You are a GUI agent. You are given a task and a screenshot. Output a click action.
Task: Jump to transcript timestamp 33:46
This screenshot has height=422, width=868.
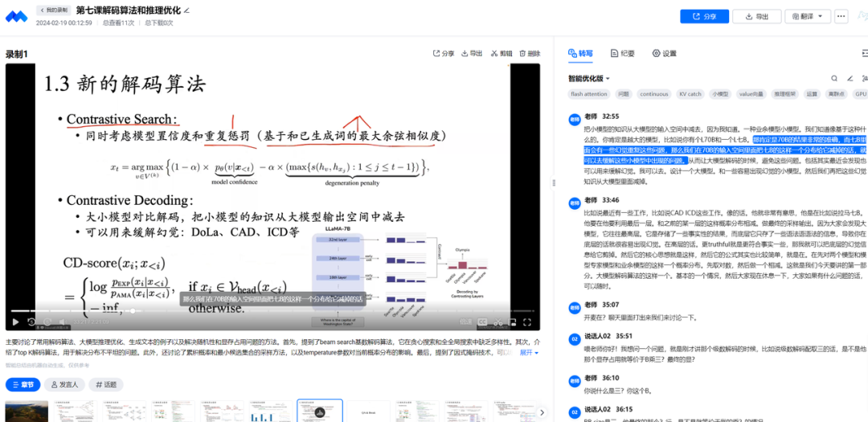[x=611, y=200]
